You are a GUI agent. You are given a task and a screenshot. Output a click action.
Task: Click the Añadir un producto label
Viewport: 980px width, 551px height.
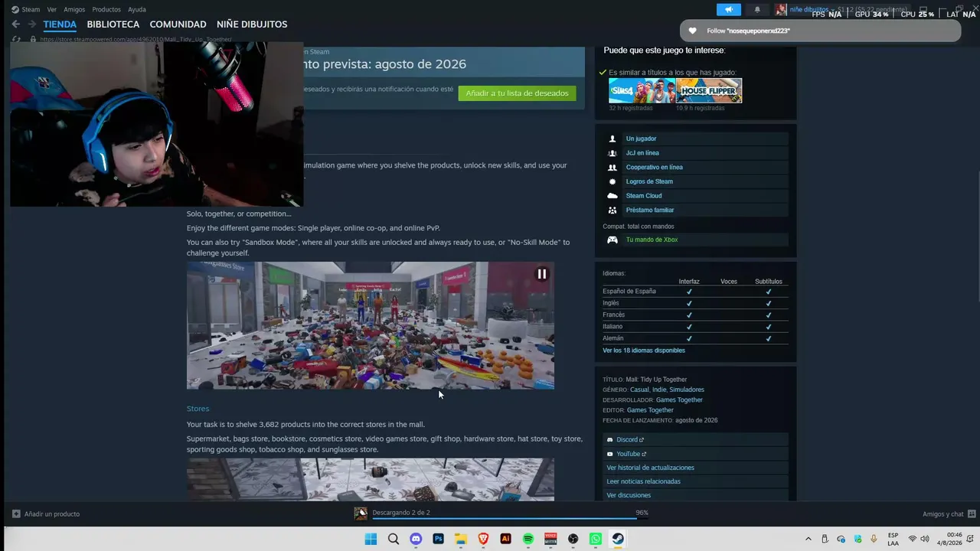click(x=52, y=514)
